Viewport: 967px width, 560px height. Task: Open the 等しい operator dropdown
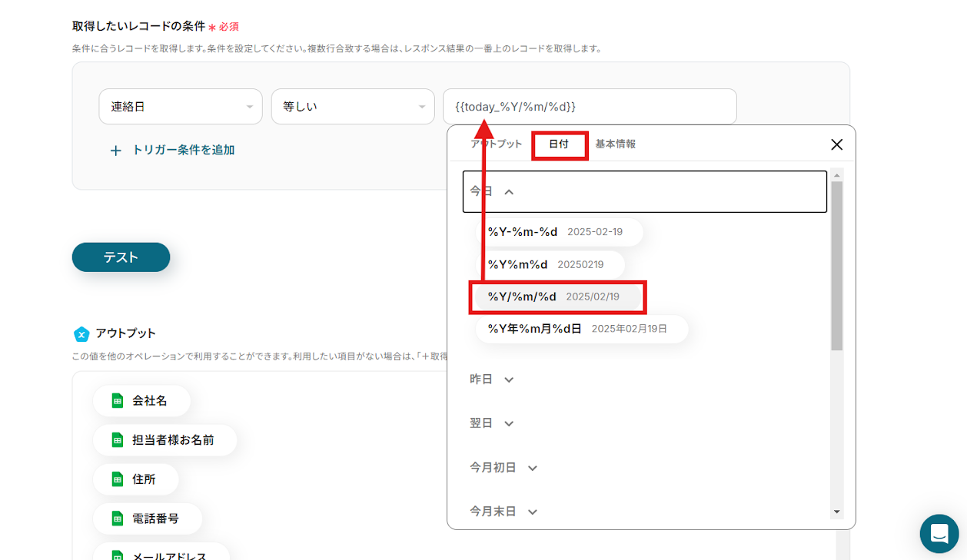tap(353, 107)
